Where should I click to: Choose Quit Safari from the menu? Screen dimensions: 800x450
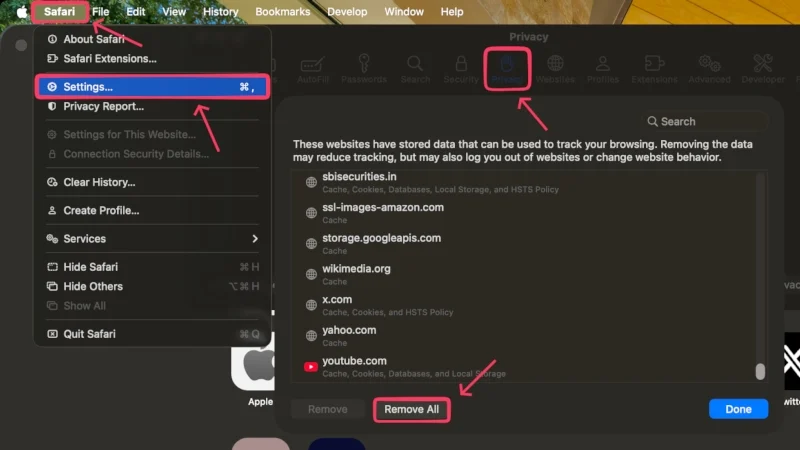click(89, 334)
